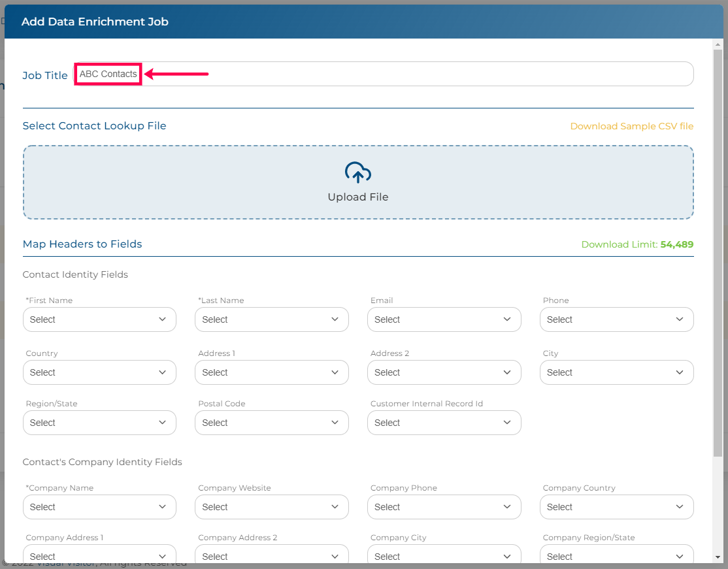
Task: Click the Download Limit 54,489 text
Action: [x=637, y=244]
